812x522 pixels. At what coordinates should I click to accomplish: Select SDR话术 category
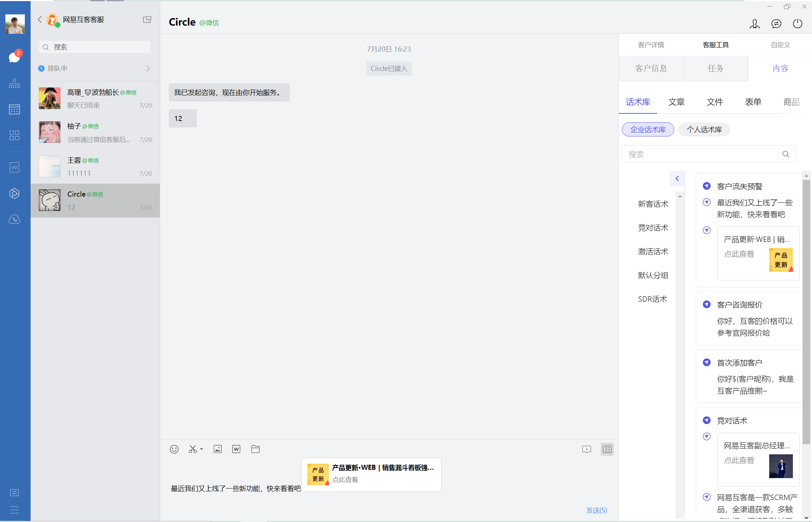652,299
